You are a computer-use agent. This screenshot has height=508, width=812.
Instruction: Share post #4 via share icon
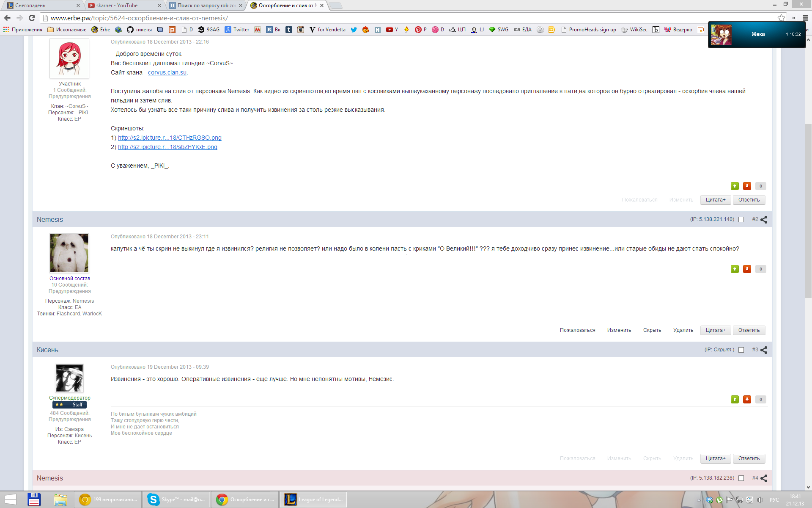click(764, 478)
